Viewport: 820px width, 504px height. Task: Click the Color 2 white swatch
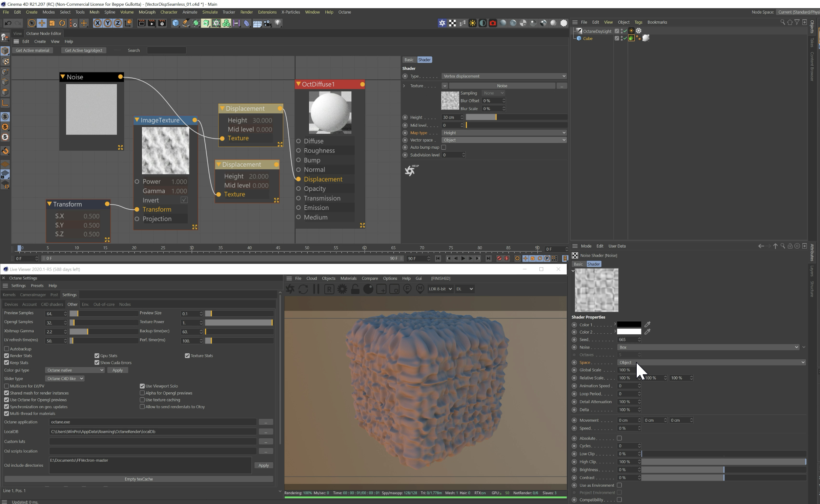pyautogui.click(x=629, y=332)
